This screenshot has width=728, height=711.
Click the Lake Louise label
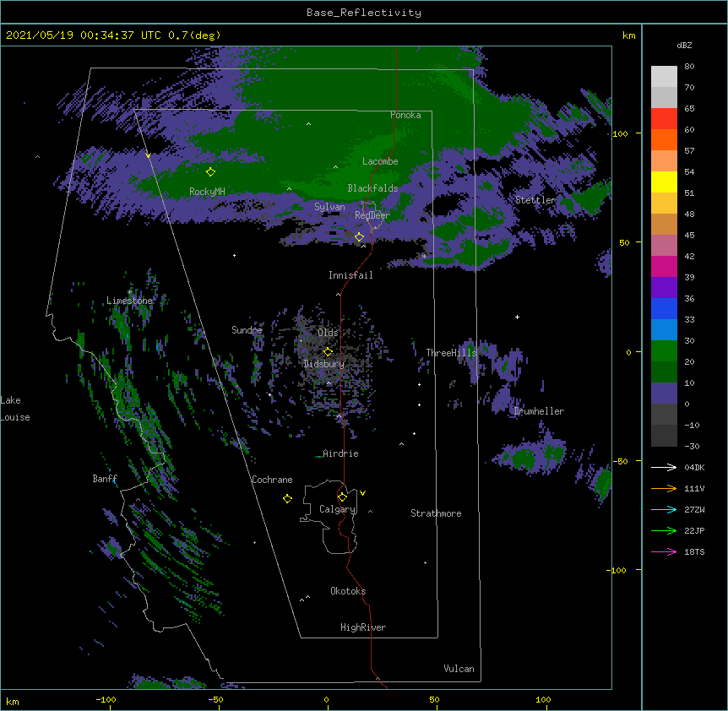pos(15,409)
